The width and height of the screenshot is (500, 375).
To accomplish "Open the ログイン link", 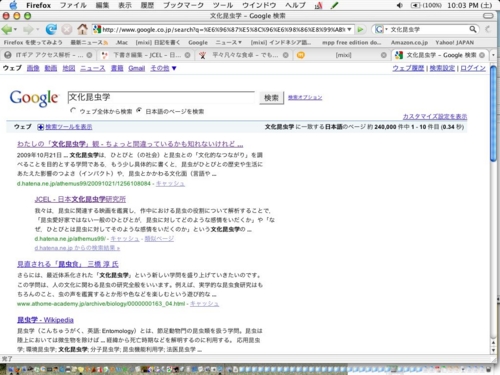I will (473, 68).
